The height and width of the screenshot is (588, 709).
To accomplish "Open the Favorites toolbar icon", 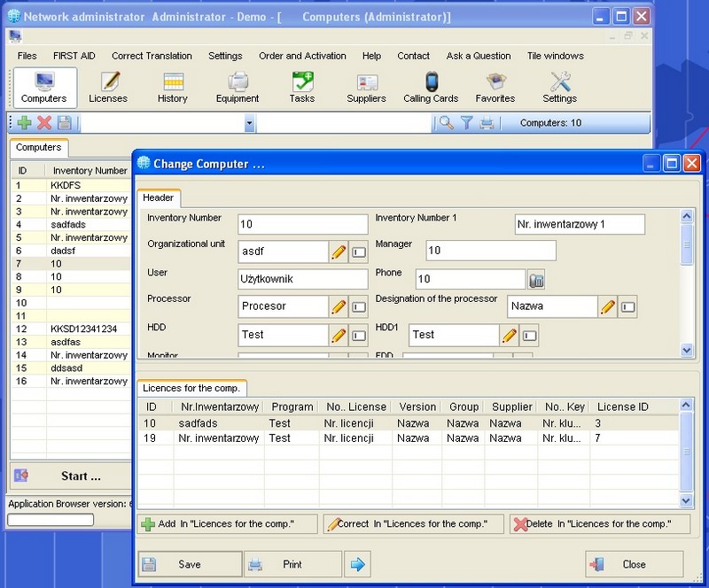I will pyautogui.click(x=495, y=88).
